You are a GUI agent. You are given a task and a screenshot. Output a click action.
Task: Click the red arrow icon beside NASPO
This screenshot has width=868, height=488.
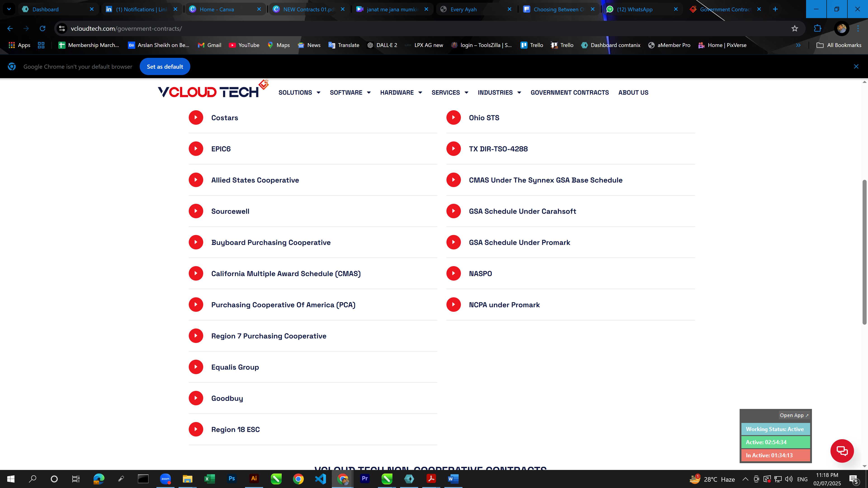(453, 273)
